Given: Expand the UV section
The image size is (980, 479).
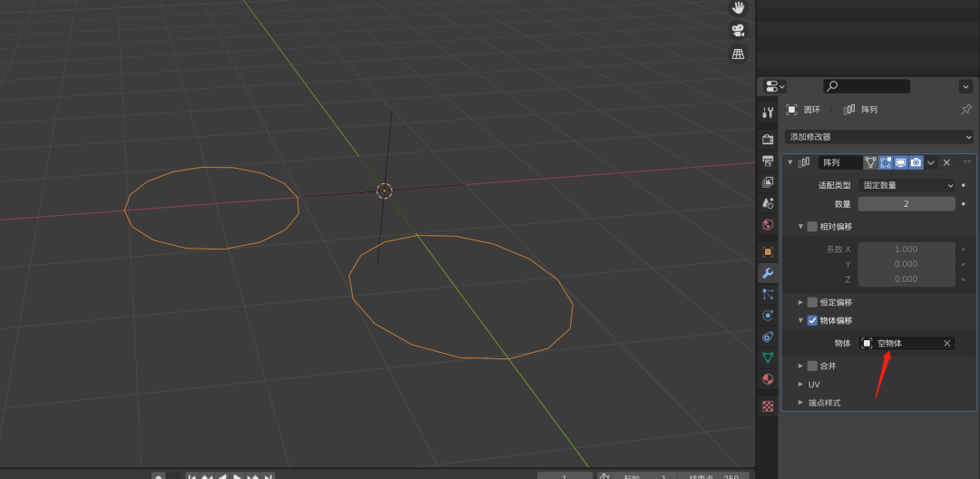Looking at the screenshot, I should [x=800, y=384].
